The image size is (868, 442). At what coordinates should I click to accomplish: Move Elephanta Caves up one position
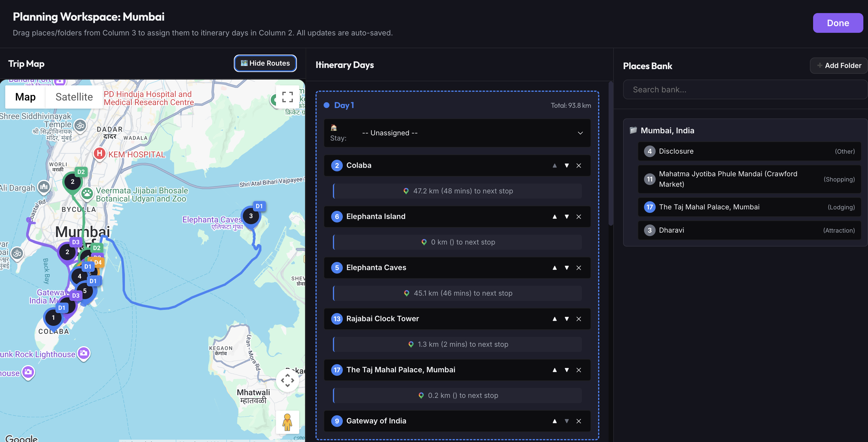coord(555,268)
